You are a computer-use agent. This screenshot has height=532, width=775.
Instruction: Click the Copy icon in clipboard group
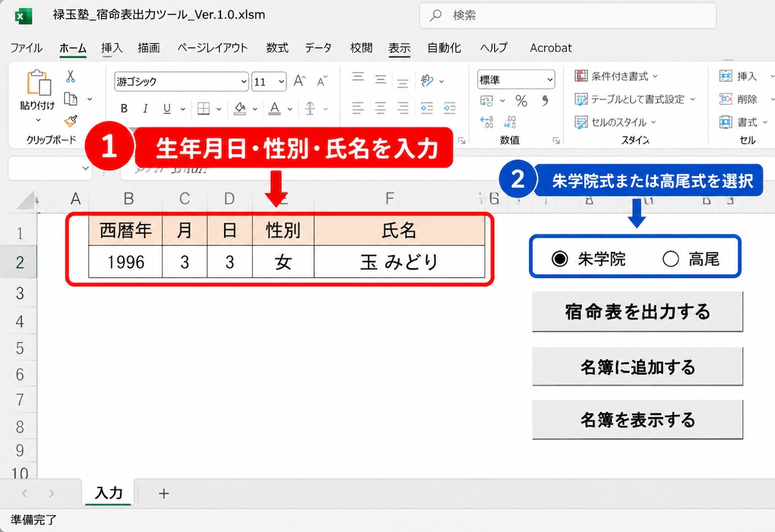(x=71, y=99)
